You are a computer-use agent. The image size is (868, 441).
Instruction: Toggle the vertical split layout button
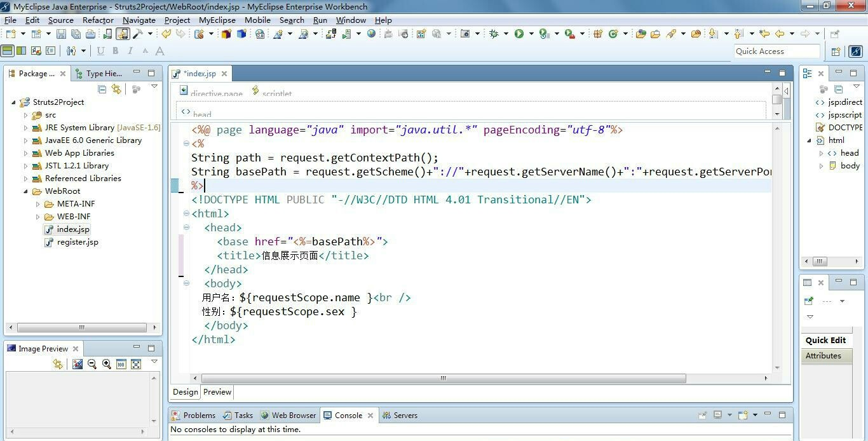tap(21, 50)
